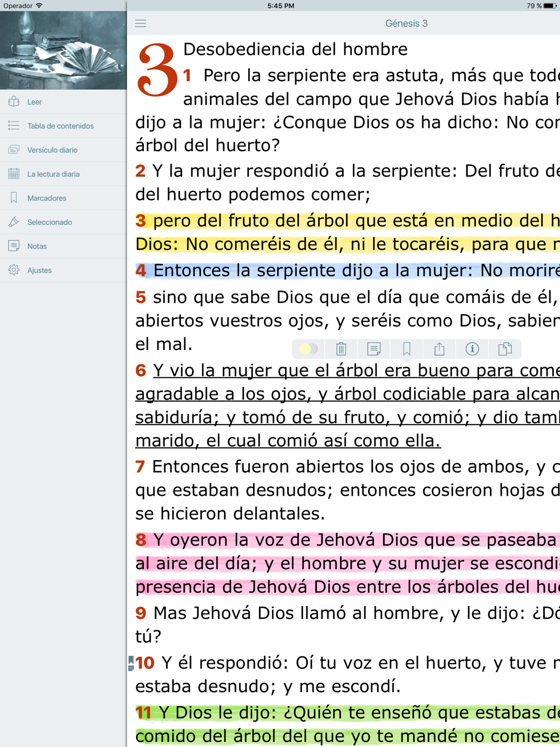Viewport: 560px width, 747px height.
Task: Bookmark the verse with the bookmark icon
Action: click(x=407, y=349)
